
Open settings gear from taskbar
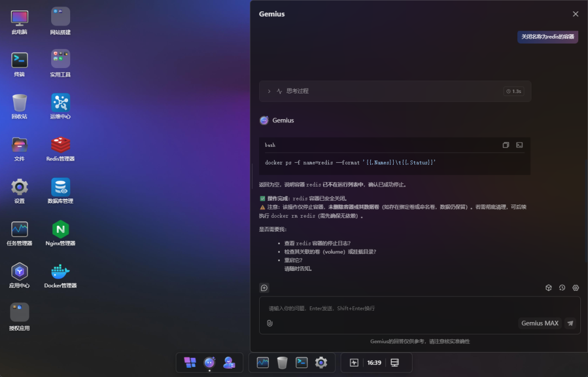tap(321, 362)
